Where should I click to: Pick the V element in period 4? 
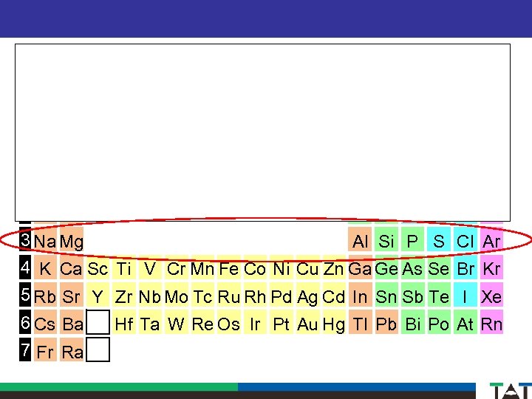tap(150, 267)
